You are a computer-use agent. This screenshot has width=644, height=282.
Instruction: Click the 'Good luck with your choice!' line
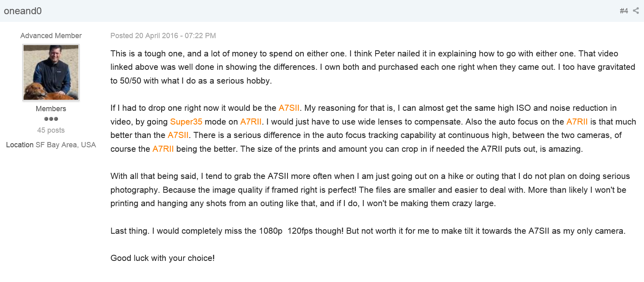pos(162,258)
